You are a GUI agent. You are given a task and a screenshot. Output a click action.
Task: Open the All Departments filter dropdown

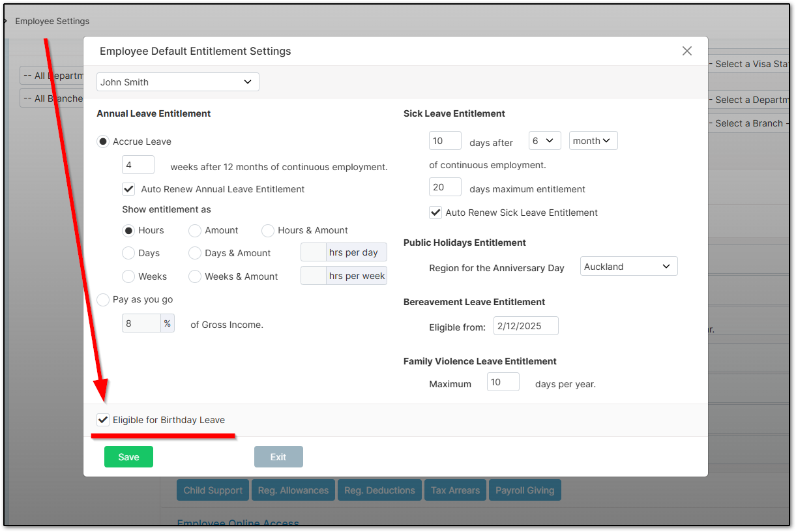click(x=52, y=76)
